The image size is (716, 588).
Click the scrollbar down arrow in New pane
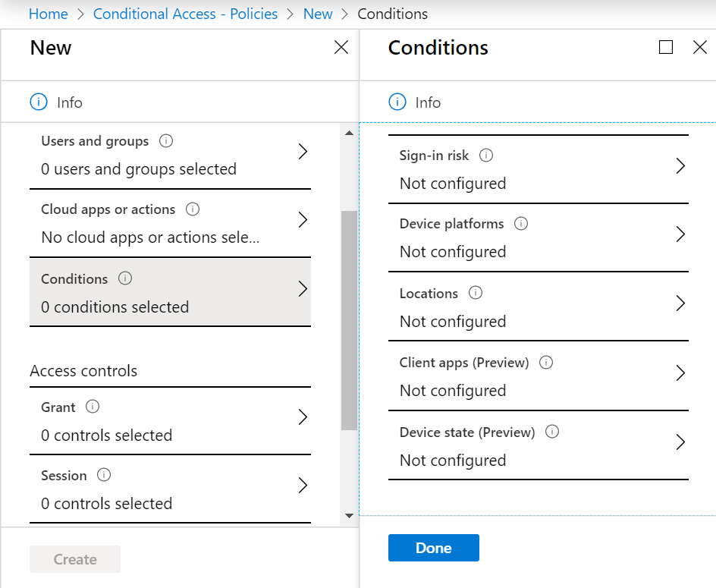click(x=350, y=516)
